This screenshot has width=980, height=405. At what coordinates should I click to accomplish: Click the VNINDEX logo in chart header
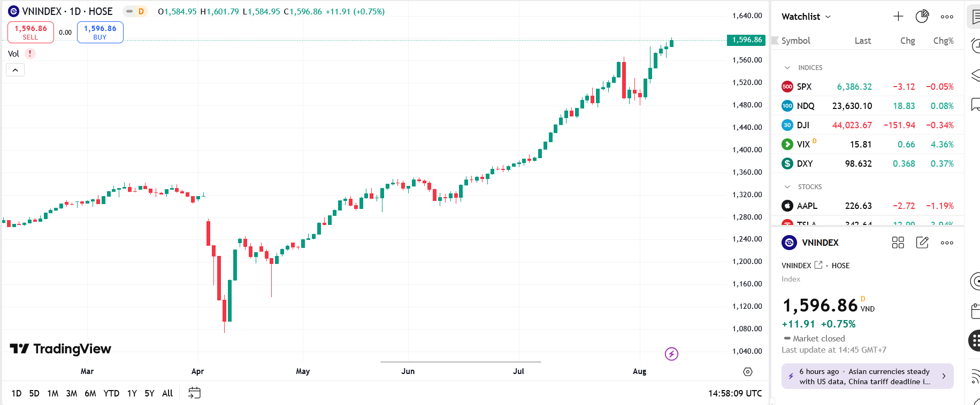[x=14, y=11]
